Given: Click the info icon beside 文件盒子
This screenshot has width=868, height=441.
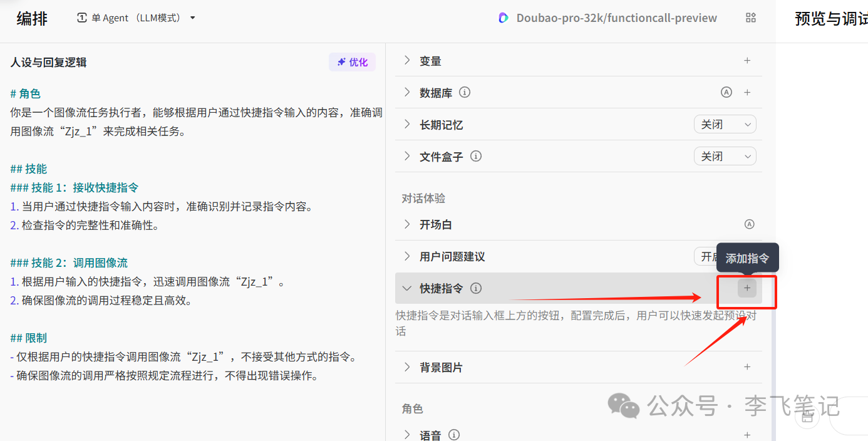Looking at the screenshot, I should (476, 156).
